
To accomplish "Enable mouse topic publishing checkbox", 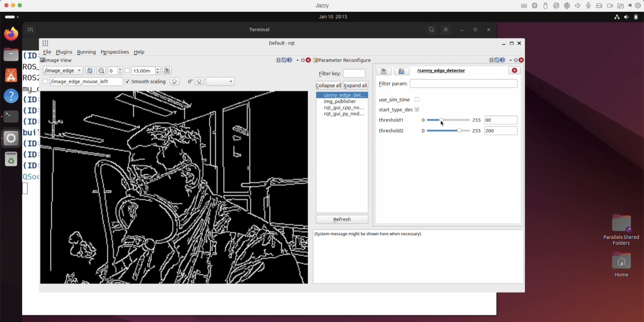I will [x=45, y=81].
